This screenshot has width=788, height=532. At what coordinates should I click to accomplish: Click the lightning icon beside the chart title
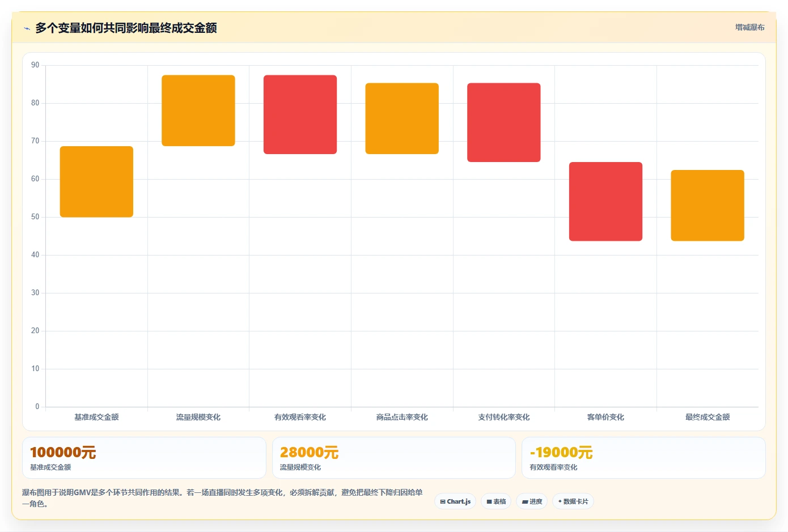coord(27,28)
